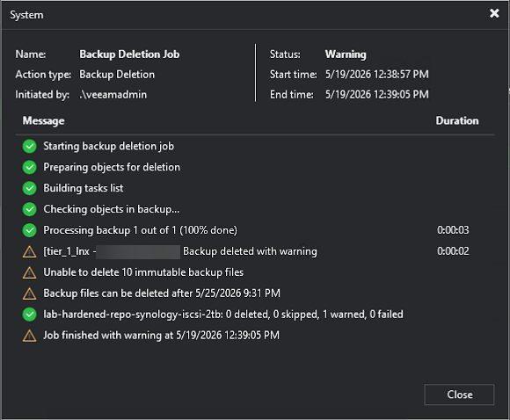This screenshot has width=510, height=420.
Task: Select the 'Building tasks list' message
Action: click(x=84, y=188)
